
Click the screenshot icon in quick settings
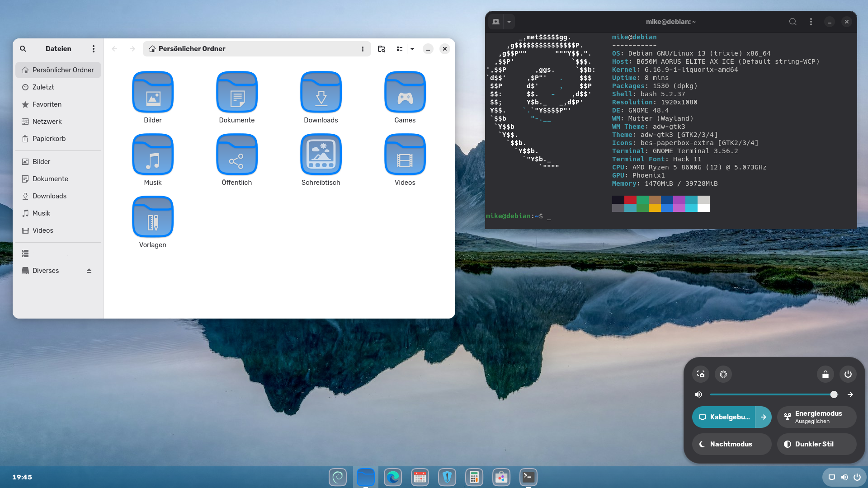(701, 374)
